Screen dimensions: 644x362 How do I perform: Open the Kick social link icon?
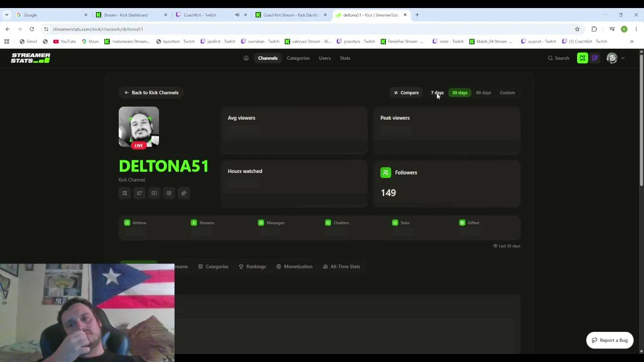[125, 193]
